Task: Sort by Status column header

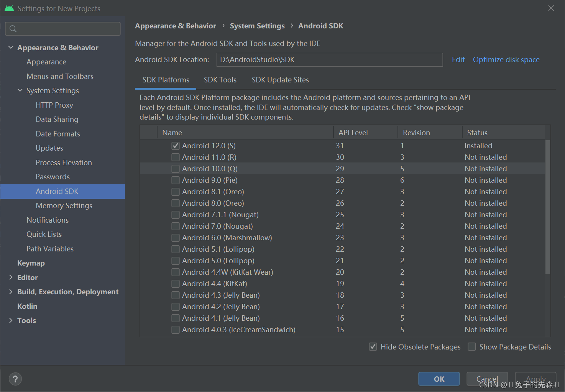Action: [x=504, y=133]
